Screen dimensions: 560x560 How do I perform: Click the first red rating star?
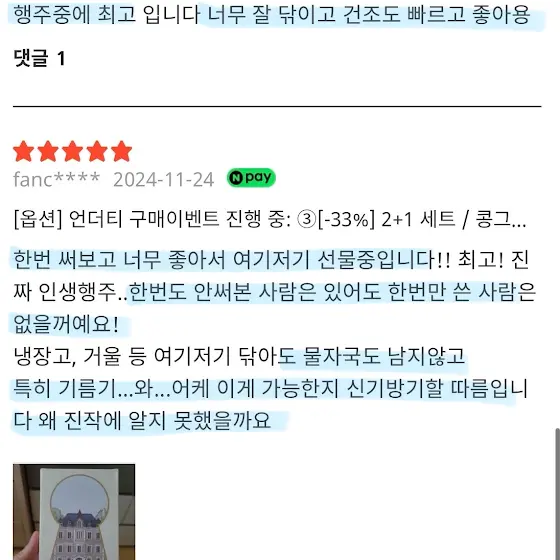coord(24,151)
